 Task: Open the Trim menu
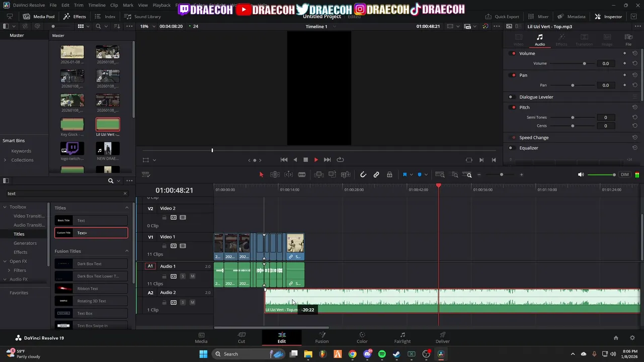point(78,5)
